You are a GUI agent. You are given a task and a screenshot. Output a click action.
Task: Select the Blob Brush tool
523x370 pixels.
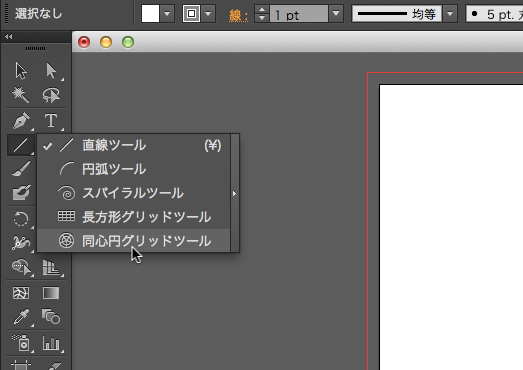[21, 193]
